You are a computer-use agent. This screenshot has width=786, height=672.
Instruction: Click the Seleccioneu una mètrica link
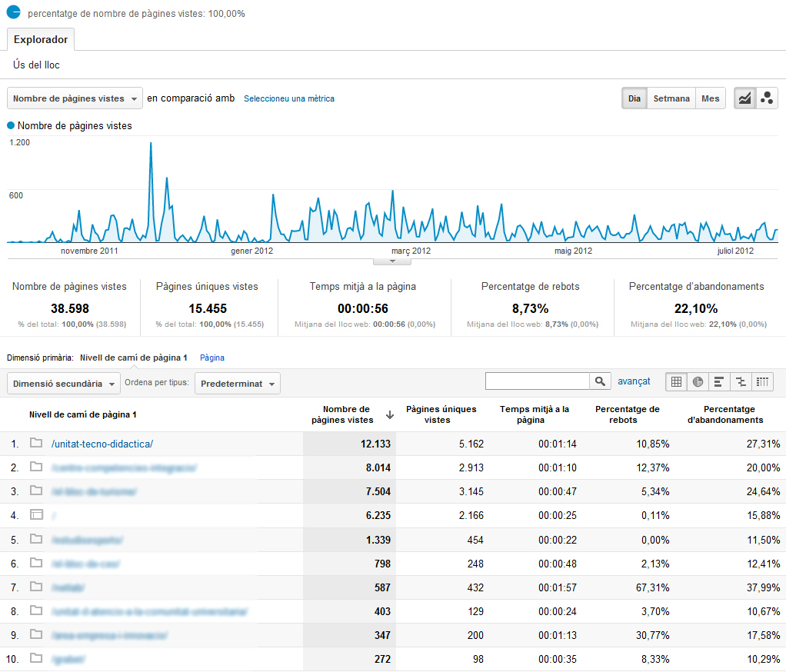click(289, 98)
